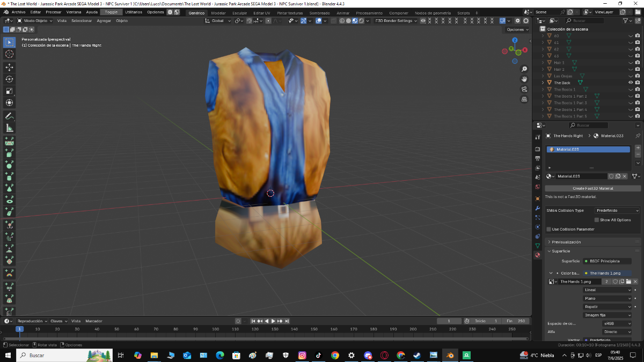This screenshot has height=362, width=644.
Task: Open the Modo Objeto mode dropdown
Action: click(x=35, y=21)
